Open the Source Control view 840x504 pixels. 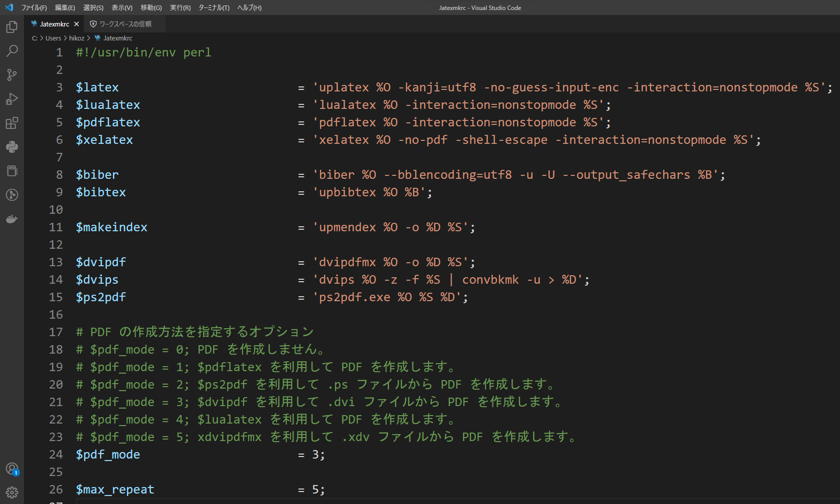(12, 75)
